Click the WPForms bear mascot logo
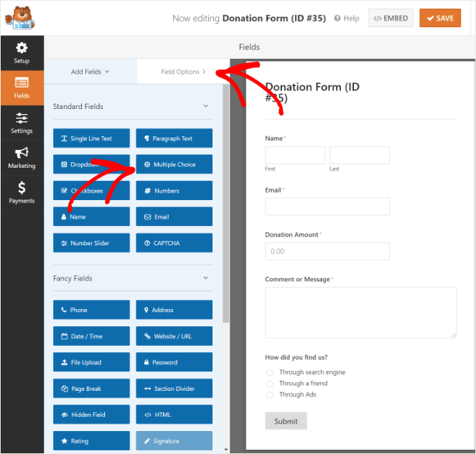 (20, 18)
